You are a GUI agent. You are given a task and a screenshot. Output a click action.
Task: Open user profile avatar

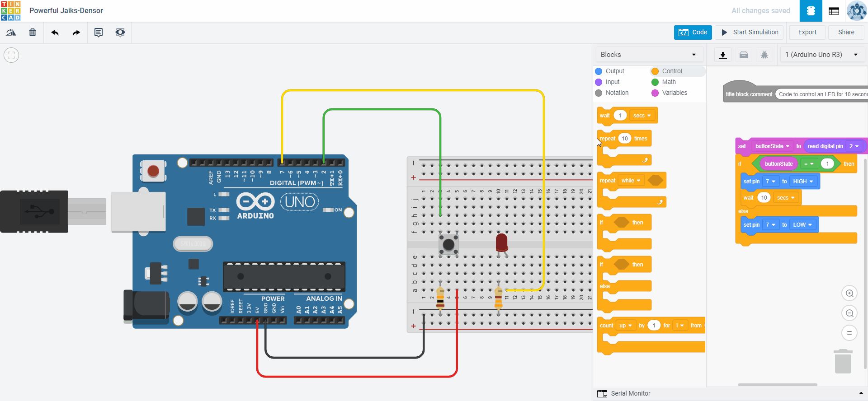(x=857, y=11)
